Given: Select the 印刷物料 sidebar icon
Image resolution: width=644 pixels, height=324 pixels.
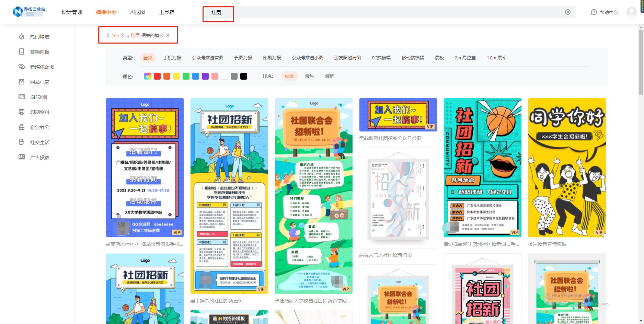Looking at the screenshot, I should coord(21,112).
